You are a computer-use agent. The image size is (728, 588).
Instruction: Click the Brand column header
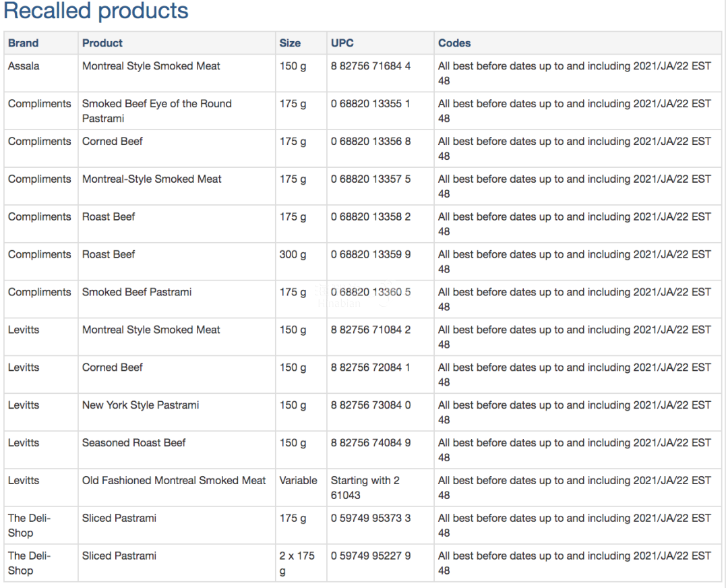[24, 43]
